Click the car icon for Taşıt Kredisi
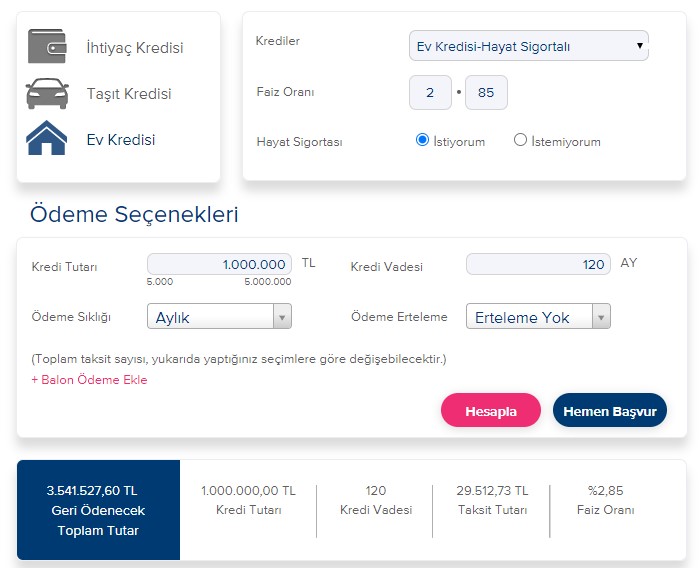Image resolution: width=700 pixels, height=568 pixels. click(47, 94)
